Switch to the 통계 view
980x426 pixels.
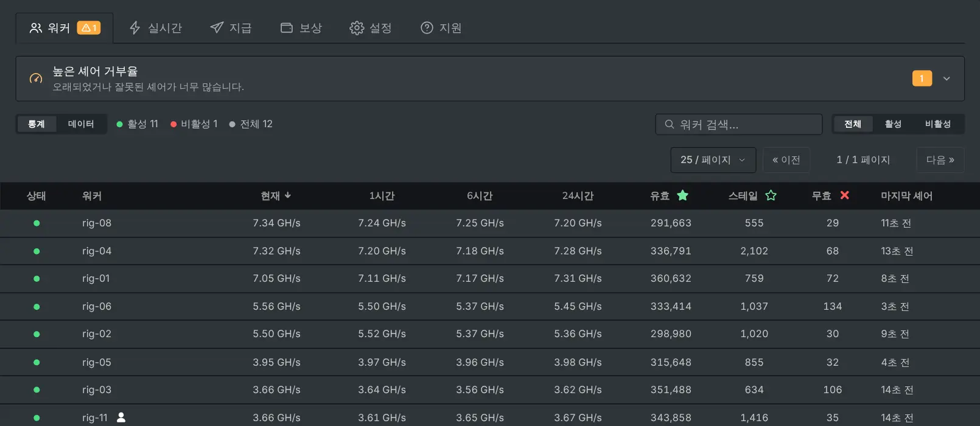coord(37,124)
